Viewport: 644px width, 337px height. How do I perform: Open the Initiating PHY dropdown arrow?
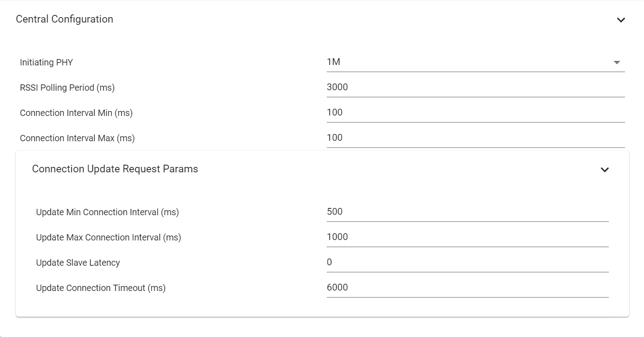tap(617, 62)
